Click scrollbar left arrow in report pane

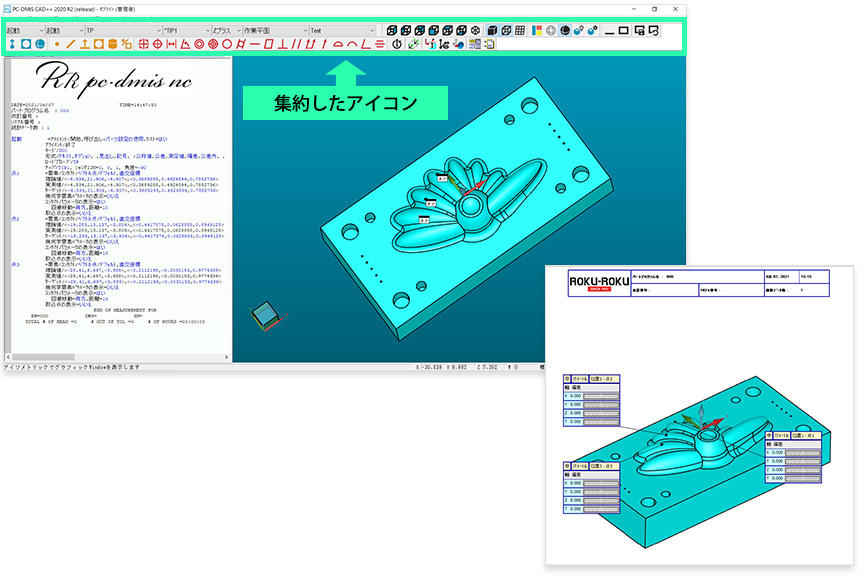[x=8, y=357]
